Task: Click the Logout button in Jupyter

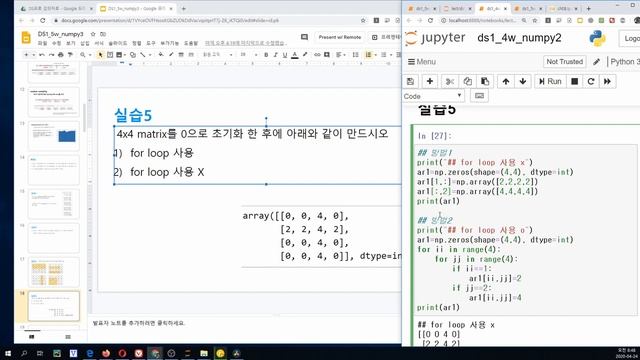Action: pos(631,38)
